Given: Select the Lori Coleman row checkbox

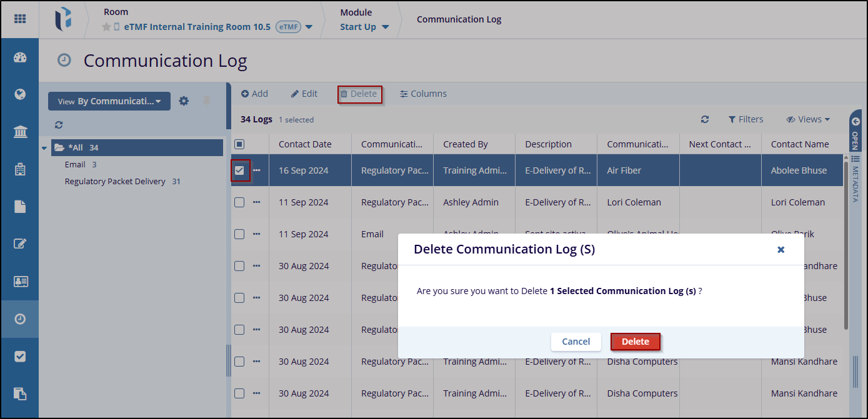Looking at the screenshot, I should tap(239, 202).
